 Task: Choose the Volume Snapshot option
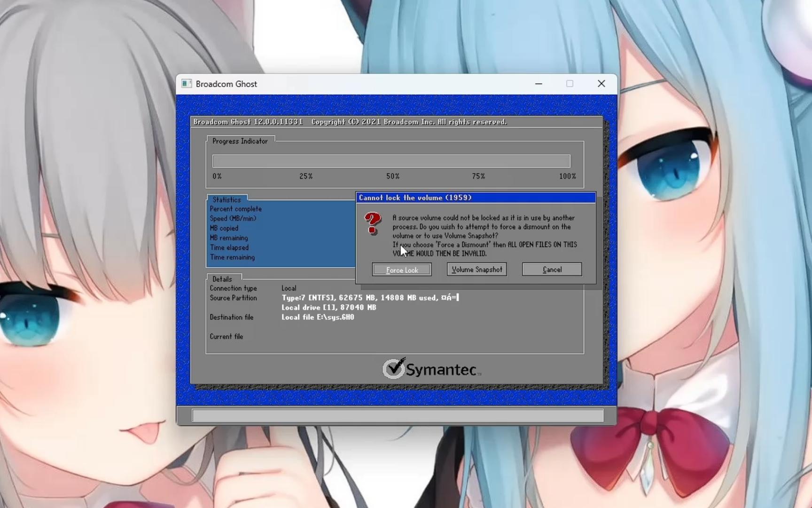click(x=477, y=270)
